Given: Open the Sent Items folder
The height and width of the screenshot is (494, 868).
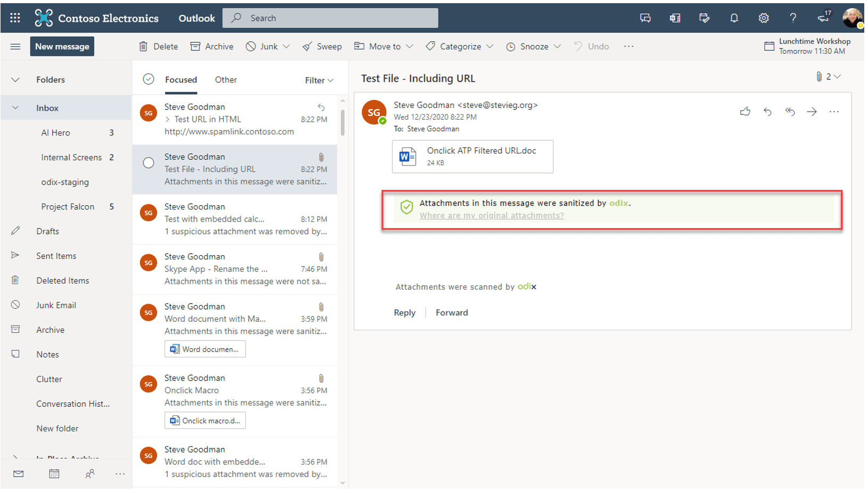Looking at the screenshot, I should tap(66, 256).
